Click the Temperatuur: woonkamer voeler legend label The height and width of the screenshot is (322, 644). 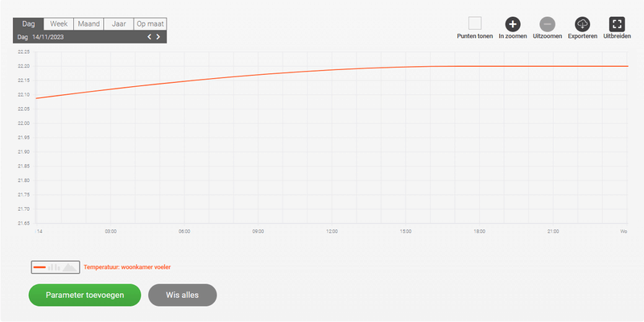pyautogui.click(x=127, y=266)
